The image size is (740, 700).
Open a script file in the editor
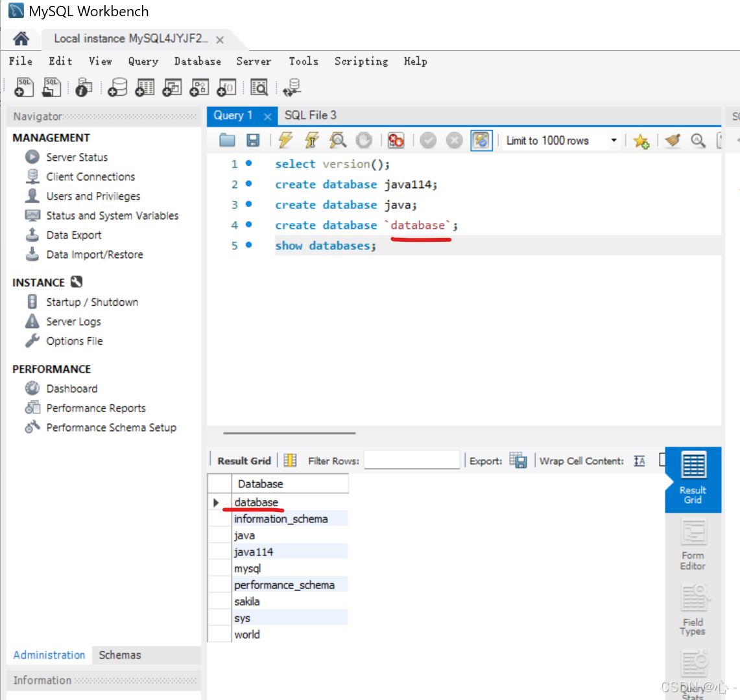point(227,140)
